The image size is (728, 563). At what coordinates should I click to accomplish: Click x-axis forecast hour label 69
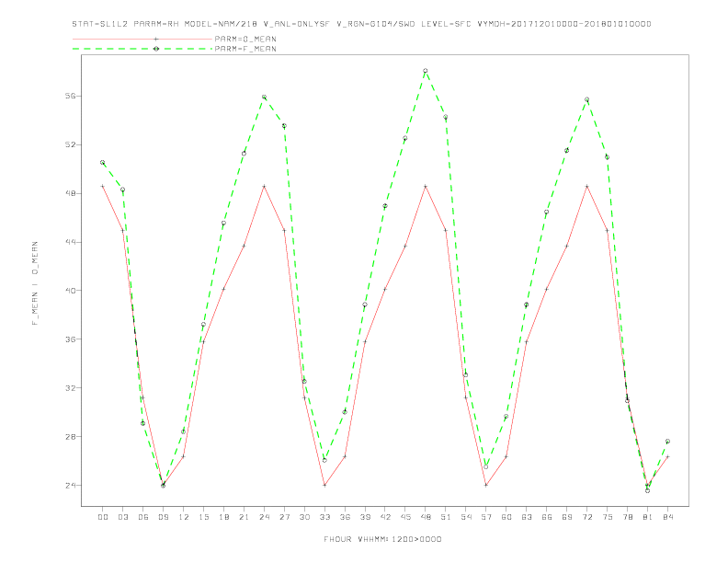[x=567, y=517]
